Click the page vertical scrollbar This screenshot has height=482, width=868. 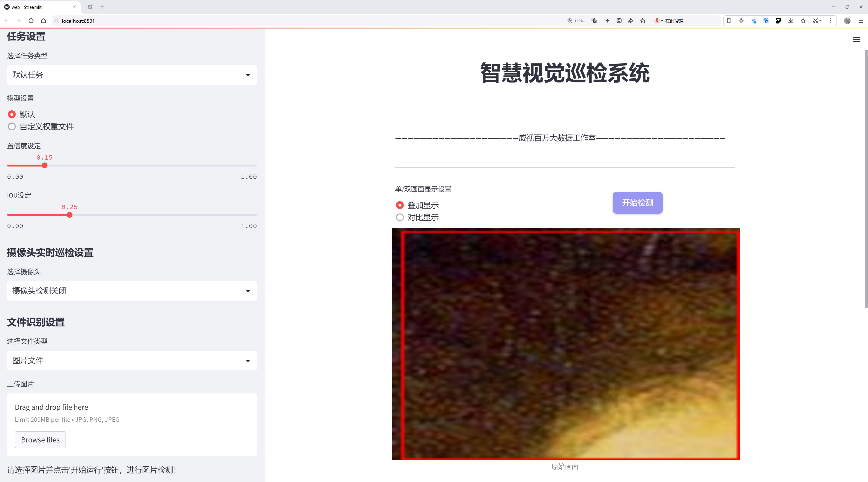(866, 179)
